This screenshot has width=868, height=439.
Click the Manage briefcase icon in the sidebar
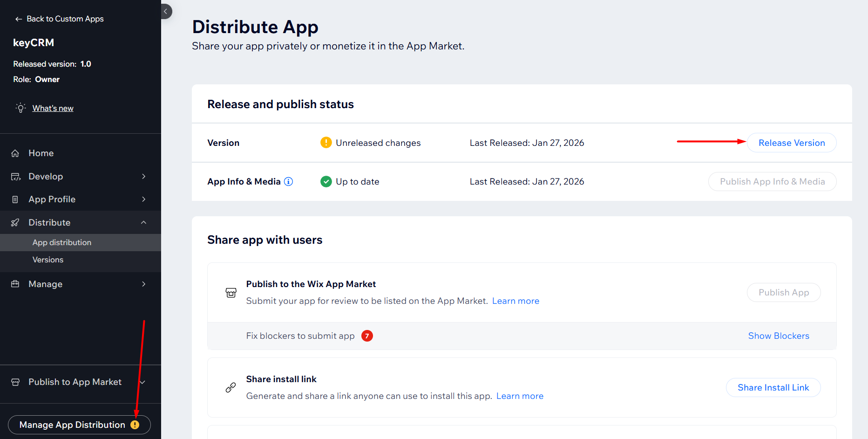click(15, 284)
